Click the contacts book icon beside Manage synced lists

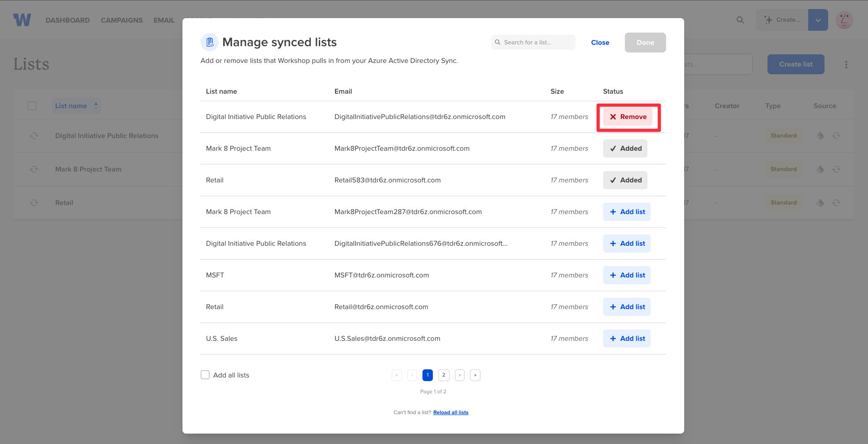click(x=209, y=42)
